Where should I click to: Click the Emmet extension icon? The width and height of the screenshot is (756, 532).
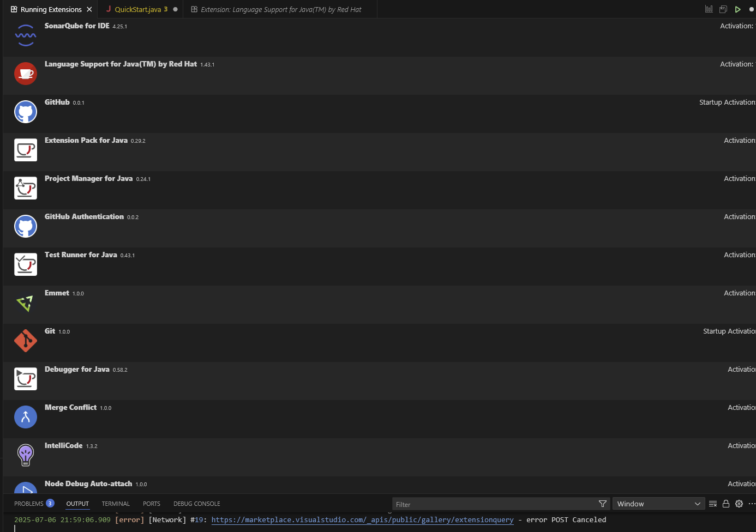pos(26,303)
